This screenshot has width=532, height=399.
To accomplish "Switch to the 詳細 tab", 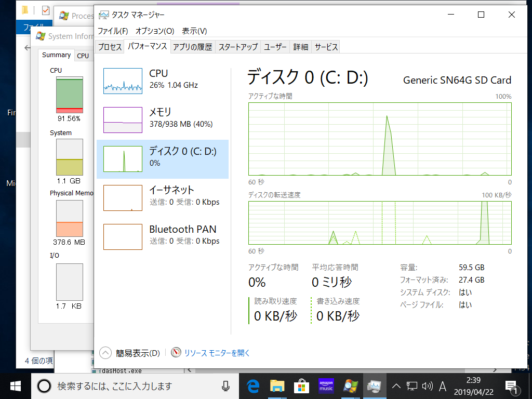I will tap(301, 47).
